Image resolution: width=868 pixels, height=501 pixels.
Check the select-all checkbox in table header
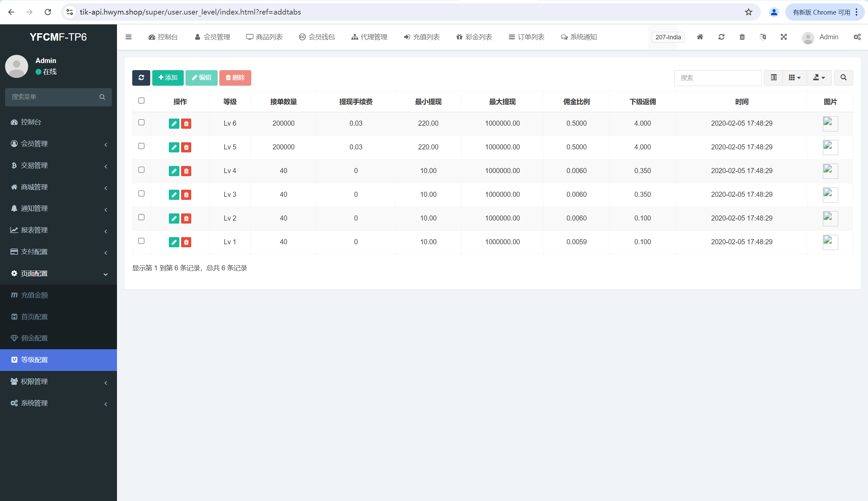tap(141, 101)
